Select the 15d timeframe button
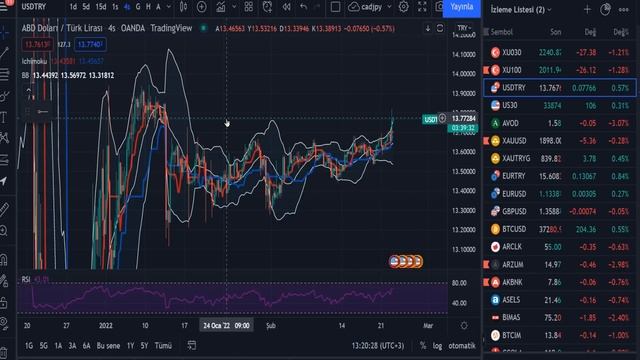The image size is (640, 360). tap(100, 7)
